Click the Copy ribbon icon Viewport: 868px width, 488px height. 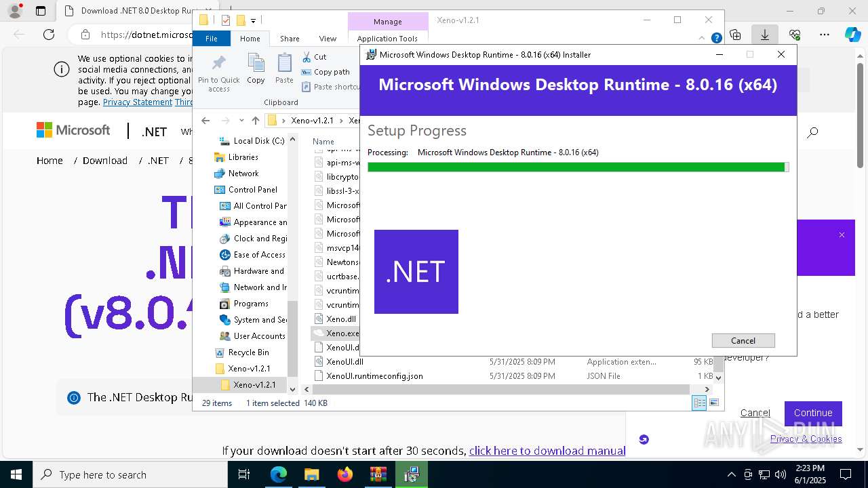pyautogui.click(x=256, y=69)
